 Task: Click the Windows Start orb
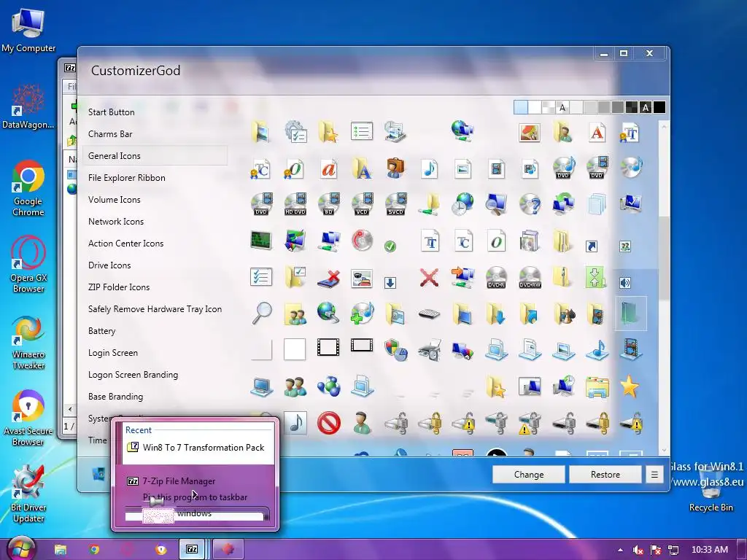[21, 549]
